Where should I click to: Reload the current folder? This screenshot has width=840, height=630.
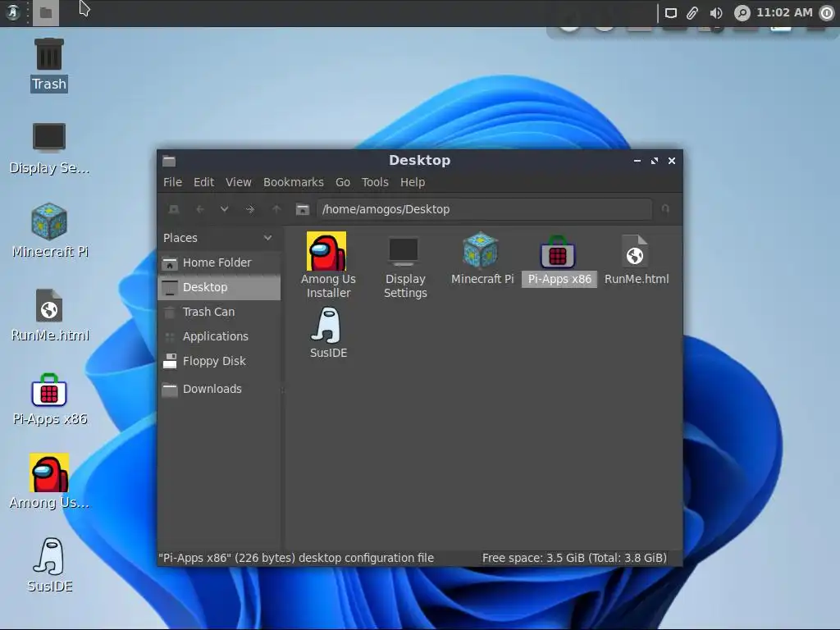664,209
